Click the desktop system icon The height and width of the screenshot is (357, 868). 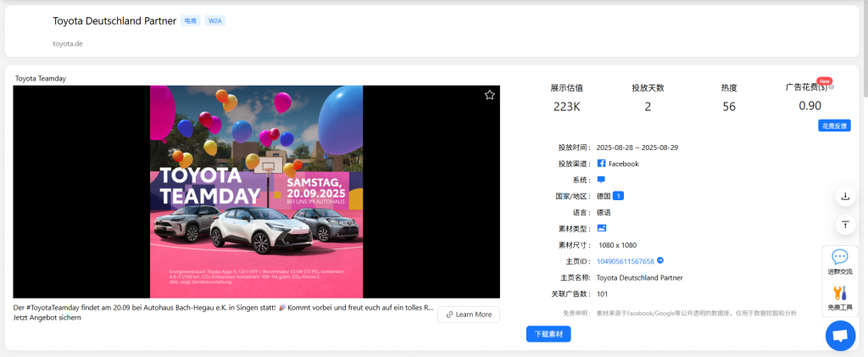(601, 180)
